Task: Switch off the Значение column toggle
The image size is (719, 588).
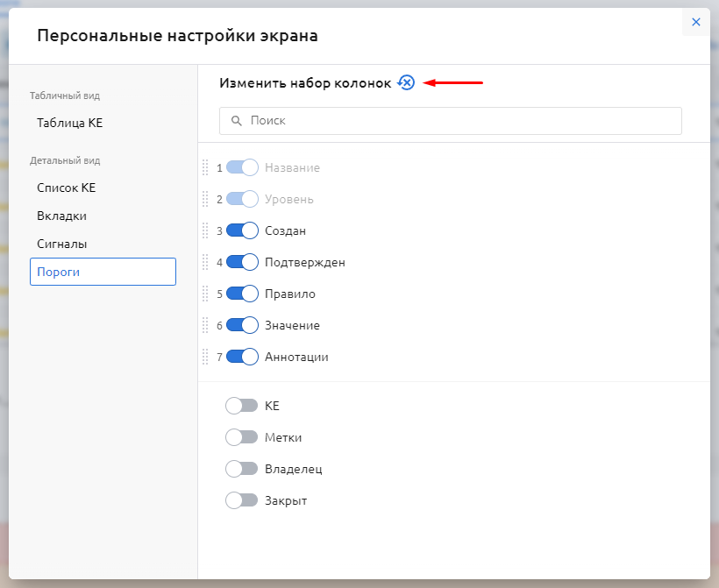Action: pos(242,325)
